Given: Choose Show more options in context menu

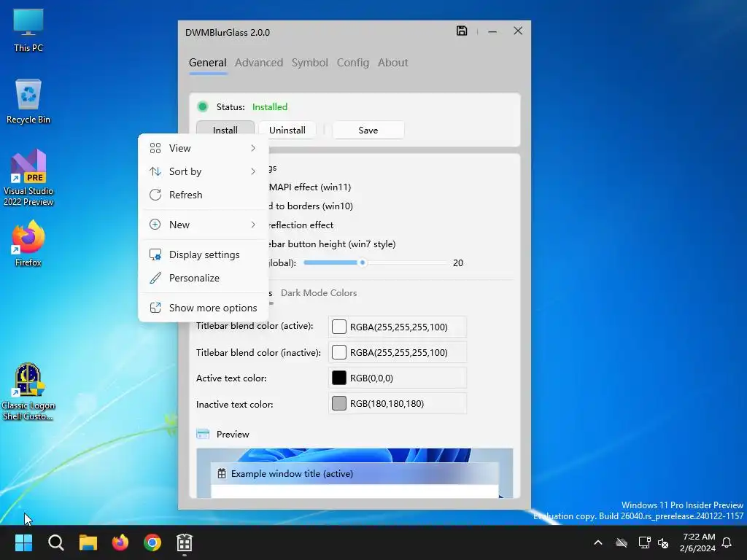Looking at the screenshot, I should (203, 308).
